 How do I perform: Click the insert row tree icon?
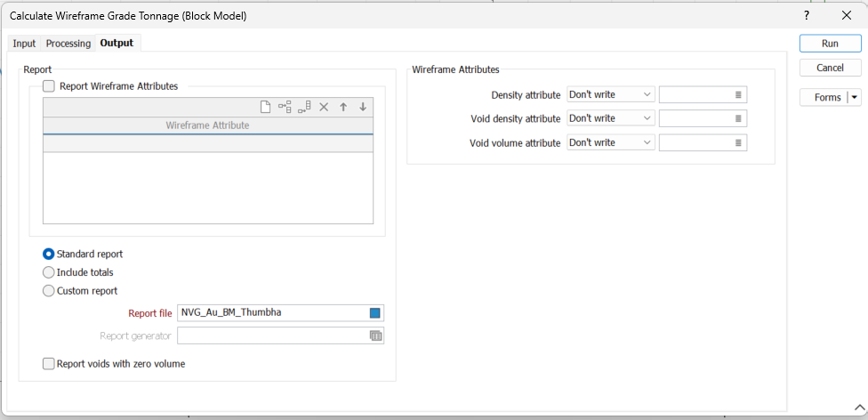[x=285, y=107]
